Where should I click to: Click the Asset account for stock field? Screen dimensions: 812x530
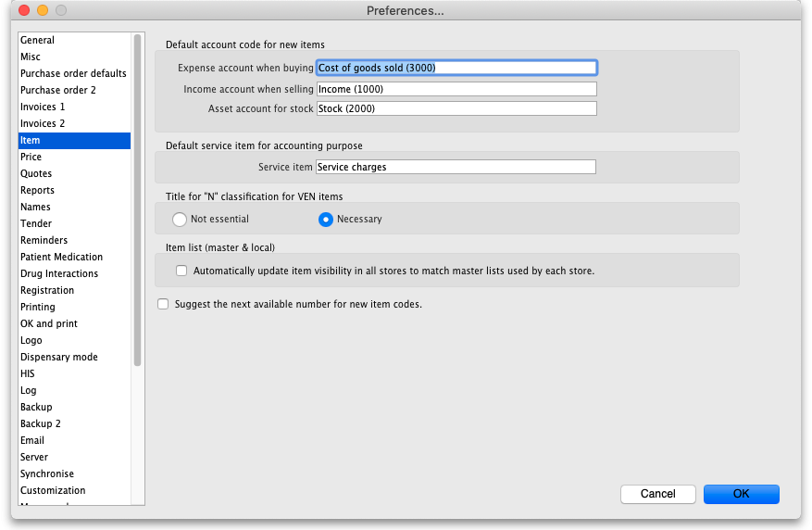click(456, 108)
